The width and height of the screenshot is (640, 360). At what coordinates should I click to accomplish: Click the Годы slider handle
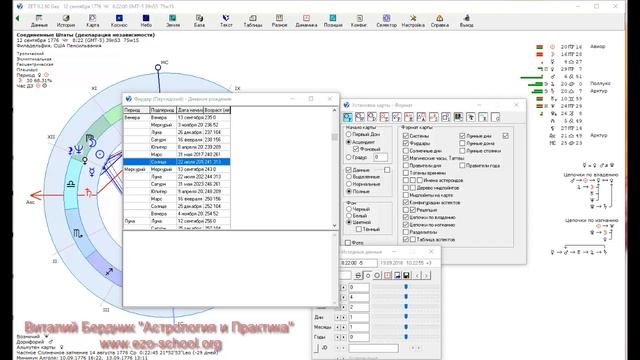[x=406, y=337]
